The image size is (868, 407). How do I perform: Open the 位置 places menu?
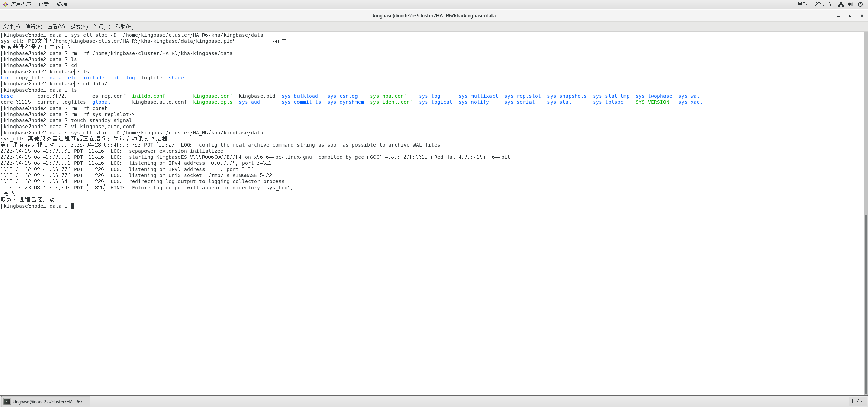pyautogui.click(x=43, y=4)
